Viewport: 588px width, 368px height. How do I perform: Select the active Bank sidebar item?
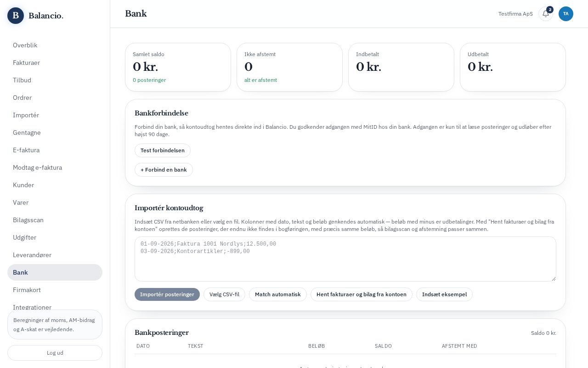pos(55,272)
